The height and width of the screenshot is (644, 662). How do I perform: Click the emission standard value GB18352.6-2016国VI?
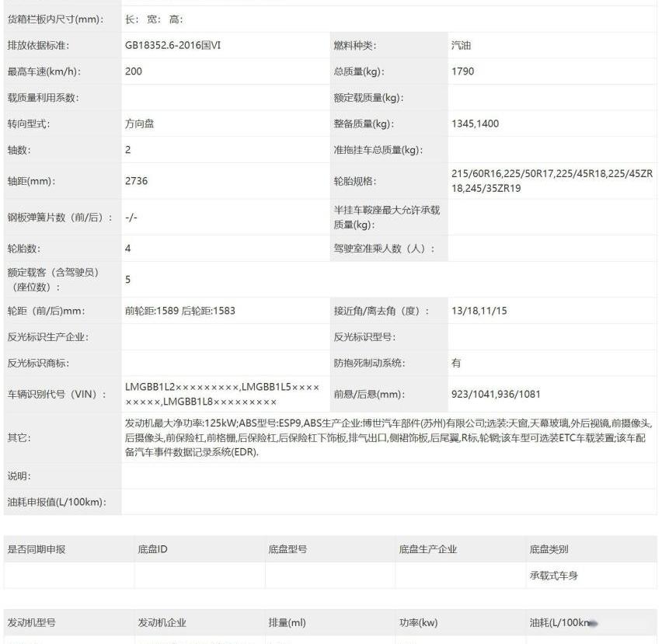pos(172,45)
